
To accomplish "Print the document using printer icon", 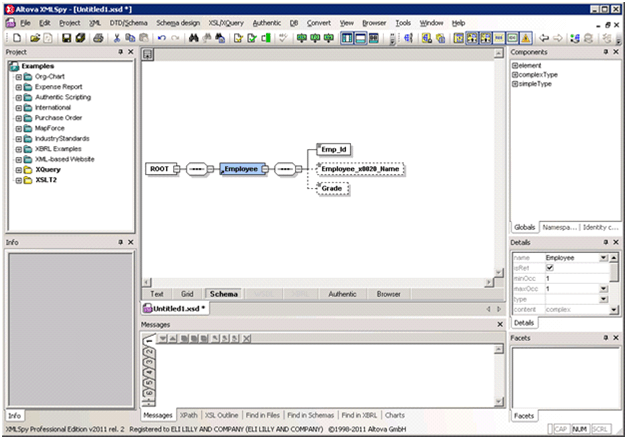I will pyautogui.click(x=98, y=38).
